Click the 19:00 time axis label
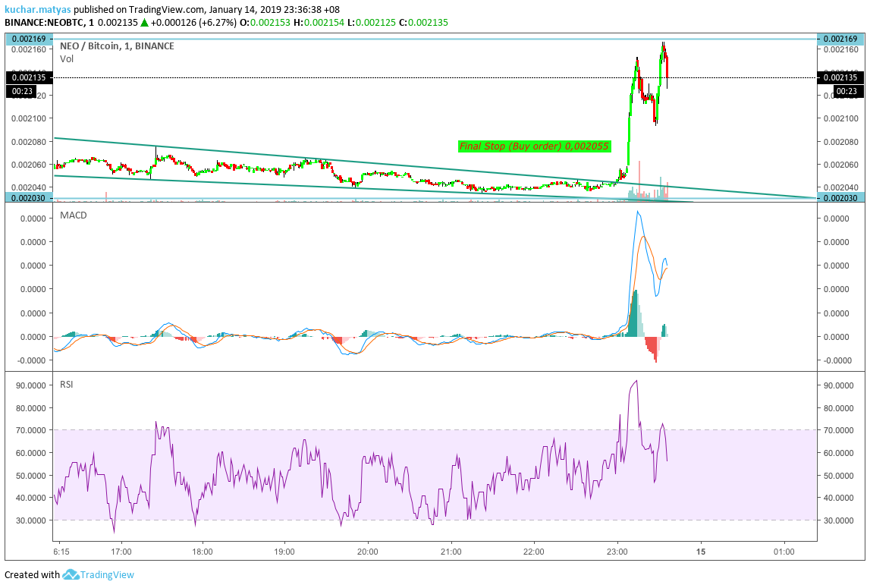870x588 pixels. pos(284,552)
